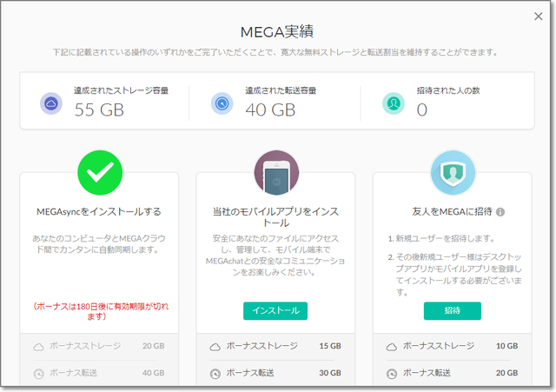Click the storage capacity cloud icon
The height and width of the screenshot is (392, 556).
coord(51,103)
